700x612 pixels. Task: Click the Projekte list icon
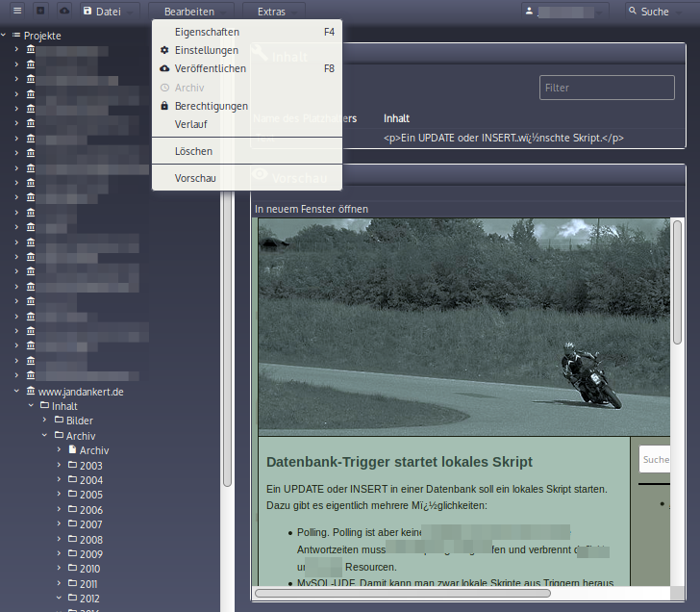point(16,35)
